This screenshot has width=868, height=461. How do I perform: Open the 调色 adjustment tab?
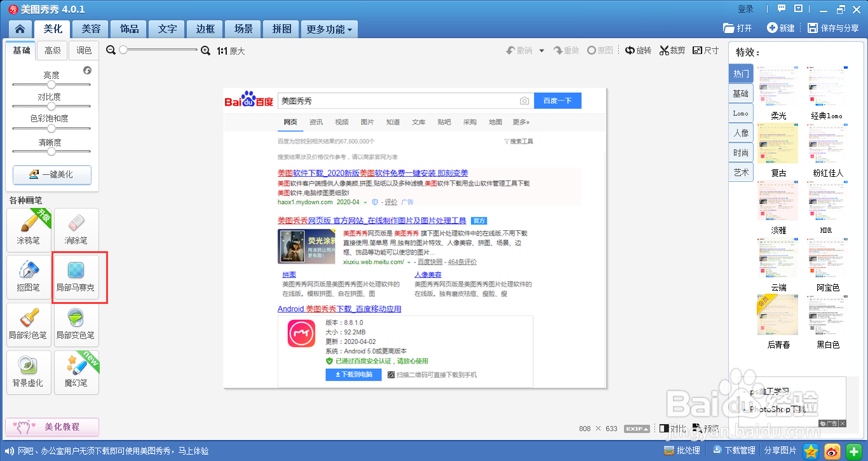click(83, 51)
